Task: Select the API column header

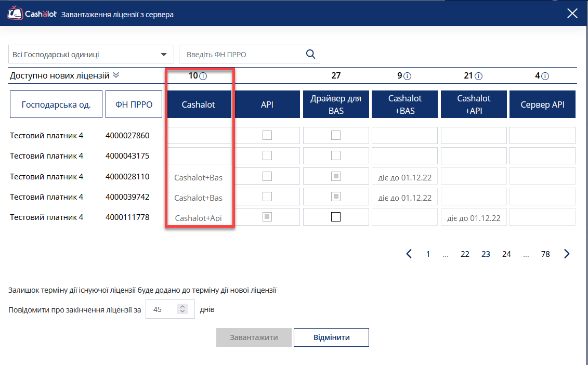Action: tap(267, 105)
